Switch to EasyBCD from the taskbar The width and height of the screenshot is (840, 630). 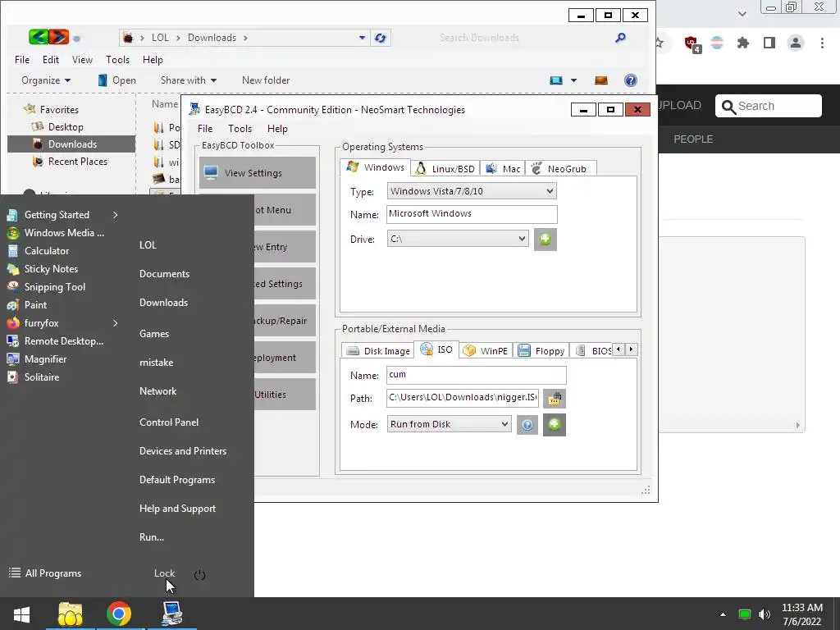point(172,614)
